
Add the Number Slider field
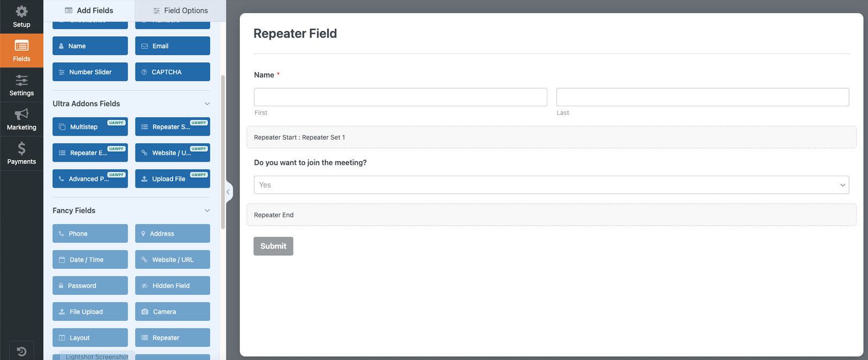click(x=90, y=72)
